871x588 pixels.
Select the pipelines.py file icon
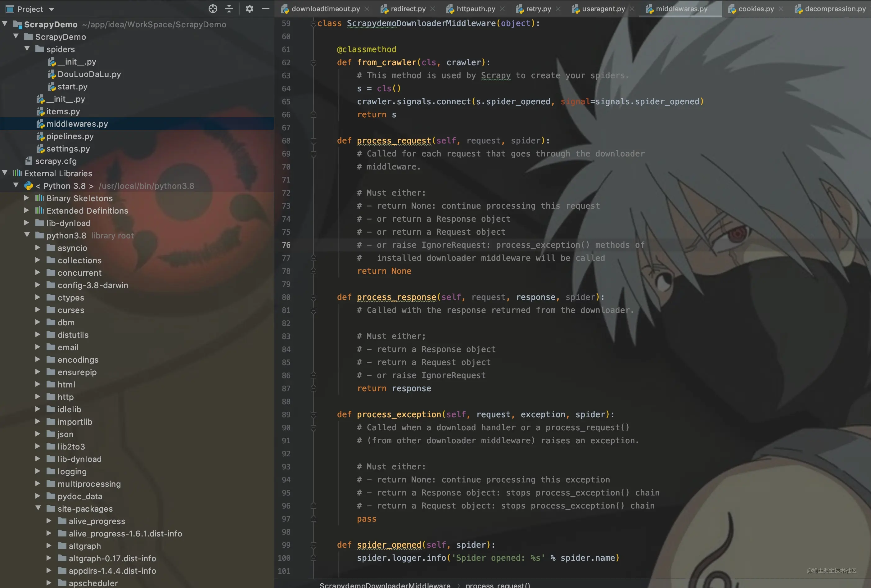pos(40,136)
